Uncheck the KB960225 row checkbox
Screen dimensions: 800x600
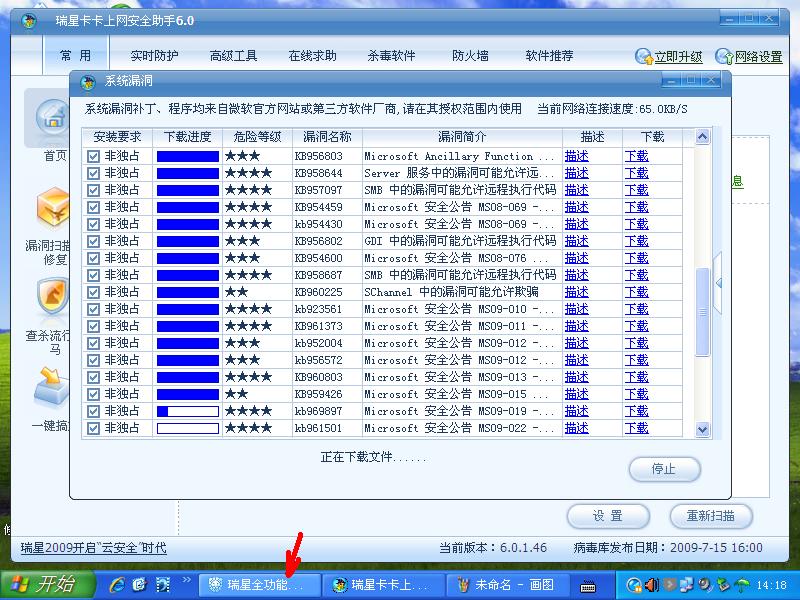tap(93, 292)
